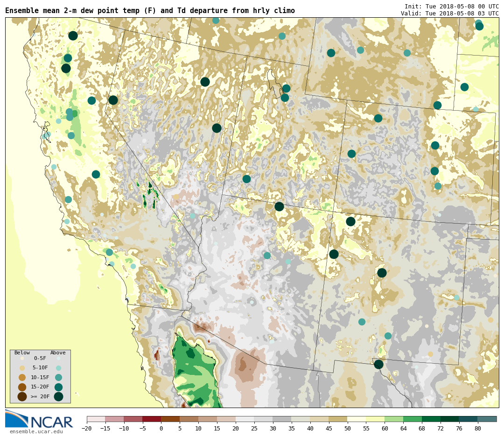Click the 'Below' legend column header
The image size is (504, 437).
click(x=22, y=353)
